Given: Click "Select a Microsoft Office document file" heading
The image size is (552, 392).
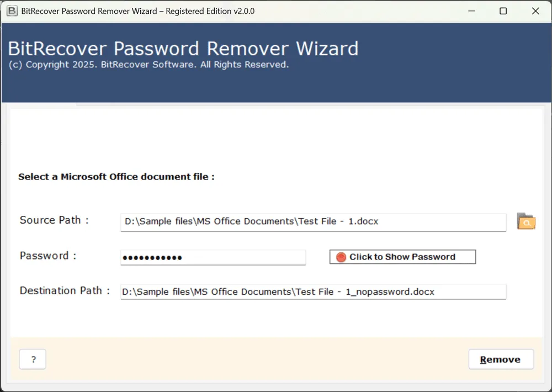Looking at the screenshot, I should coord(116,177).
